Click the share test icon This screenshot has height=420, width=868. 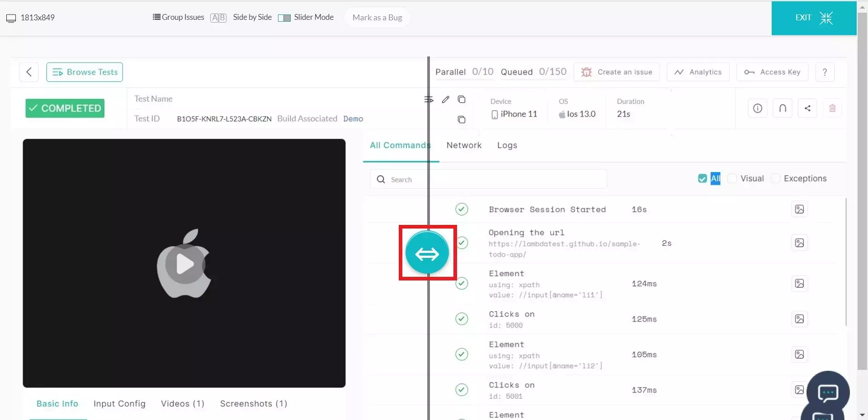[x=807, y=108]
